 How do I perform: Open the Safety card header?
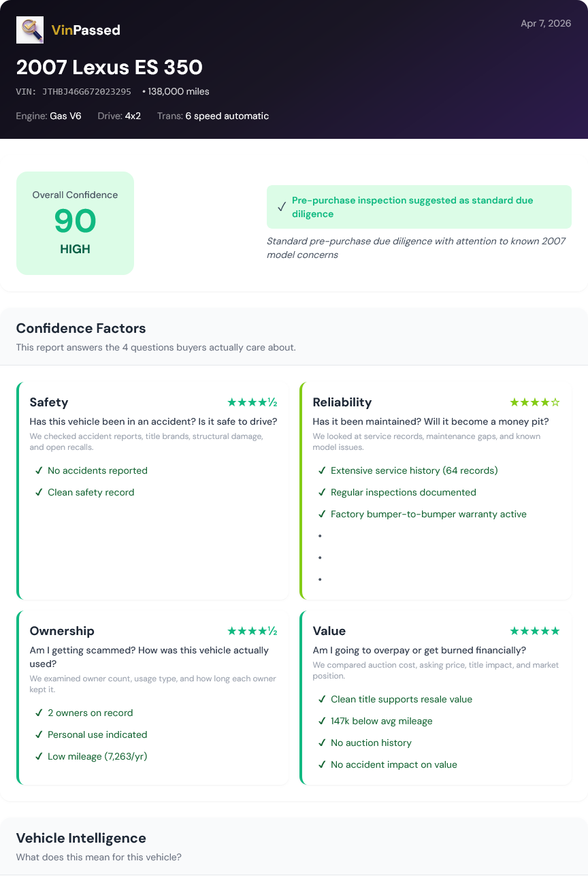[x=49, y=402]
